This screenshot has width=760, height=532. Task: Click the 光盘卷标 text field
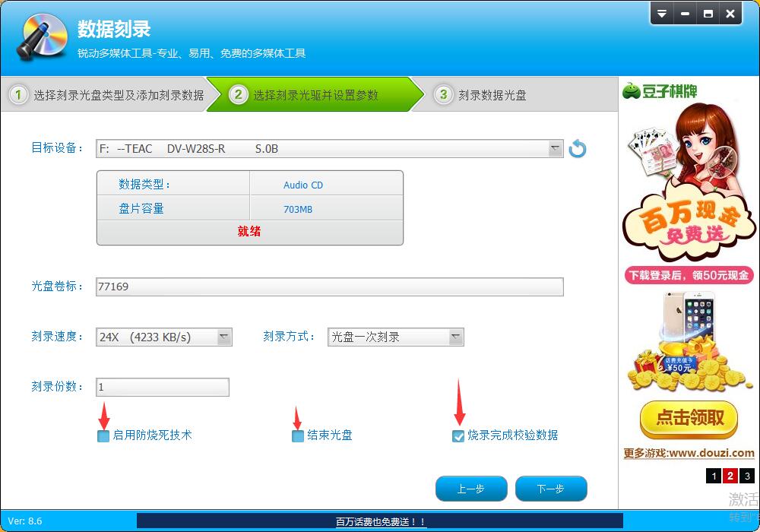point(329,287)
